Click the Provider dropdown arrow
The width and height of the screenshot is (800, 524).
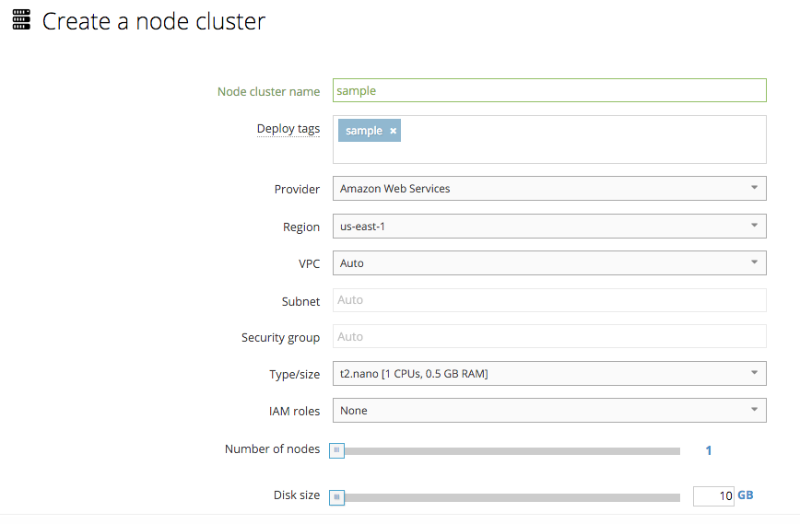(x=754, y=188)
